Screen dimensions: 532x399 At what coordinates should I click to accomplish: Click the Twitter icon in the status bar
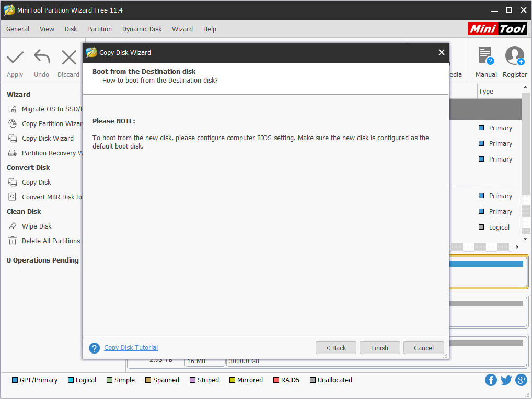pos(506,380)
